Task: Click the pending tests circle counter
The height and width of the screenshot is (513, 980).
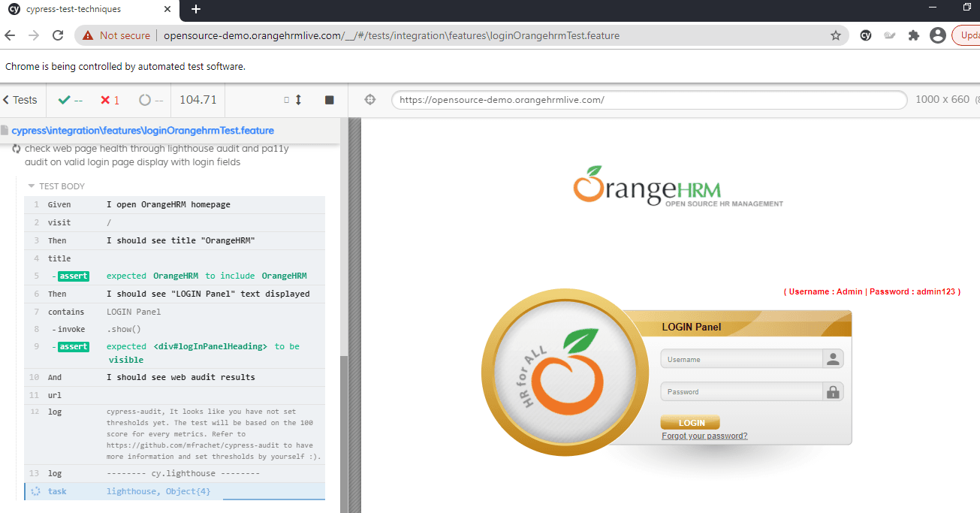Action: click(151, 100)
